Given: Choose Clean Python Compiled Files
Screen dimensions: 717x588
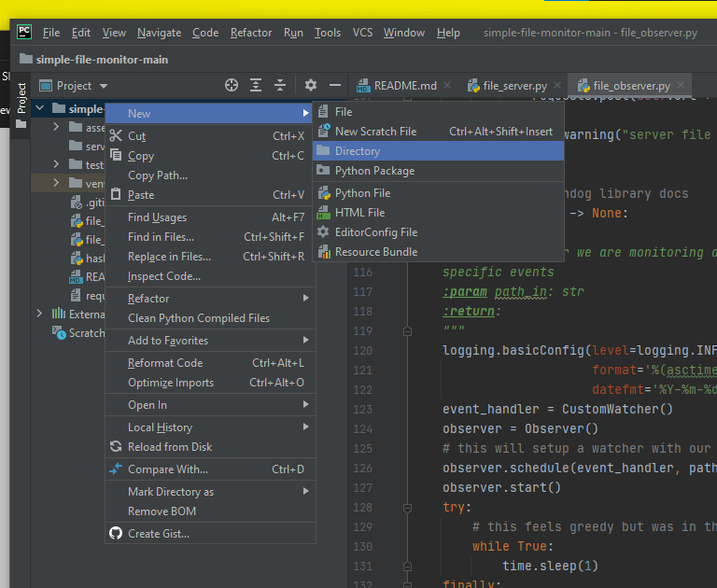Looking at the screenshot, I should click(x=210, y=317).
